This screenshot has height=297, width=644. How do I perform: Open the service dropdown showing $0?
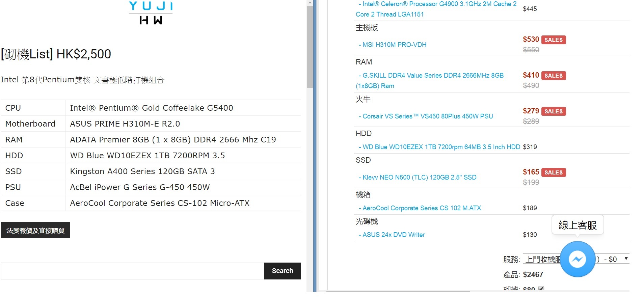tap(576, 259)
